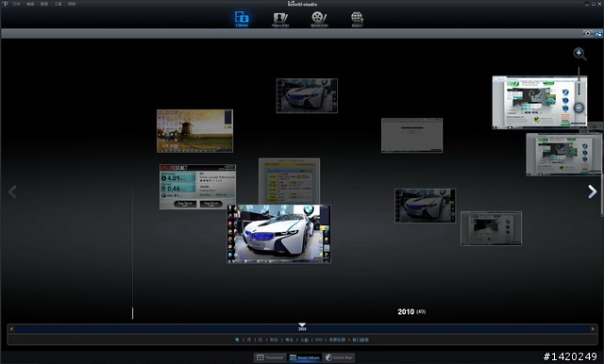The image size is (604, 364).
Task: Go to next album page arrow
Action: click(592, 191)
